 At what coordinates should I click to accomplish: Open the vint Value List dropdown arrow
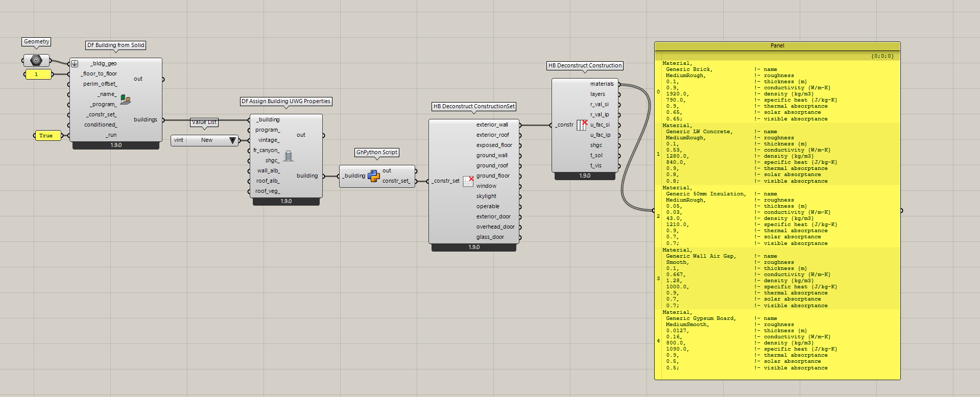coord(233,140)
